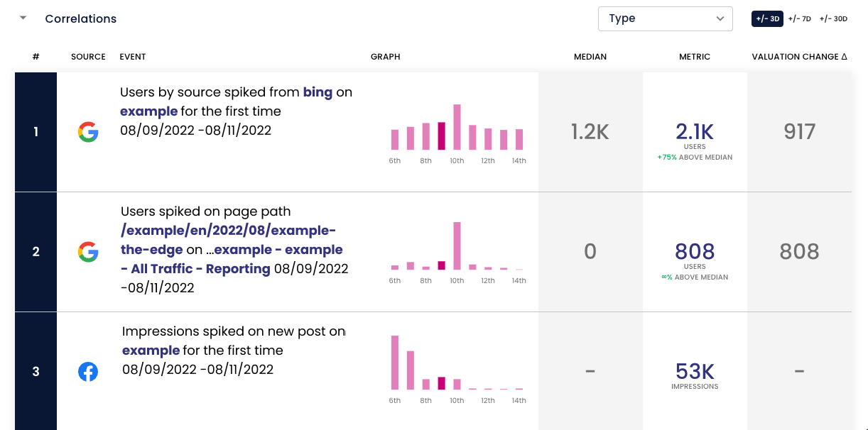Click the 808 users metric value
The height and width of the screenshot is (430, 868).
tap(695, 251)
